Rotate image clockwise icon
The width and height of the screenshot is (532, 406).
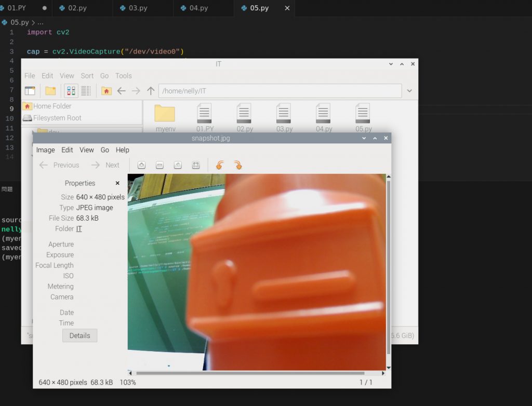point(238,165)
